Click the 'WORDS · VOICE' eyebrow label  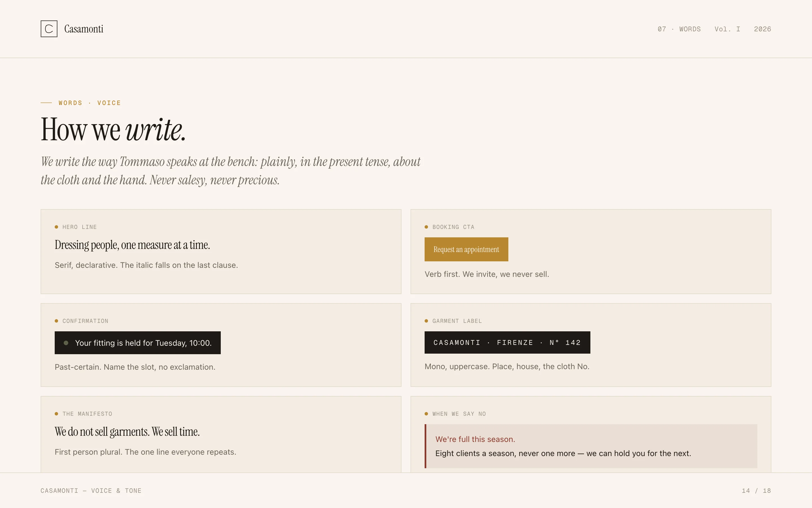[x=90, y=103]
